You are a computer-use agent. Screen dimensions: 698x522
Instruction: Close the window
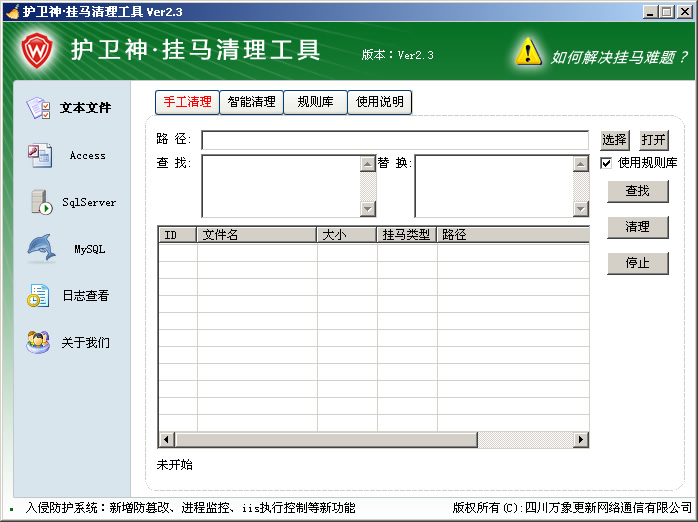coord(685,12)
